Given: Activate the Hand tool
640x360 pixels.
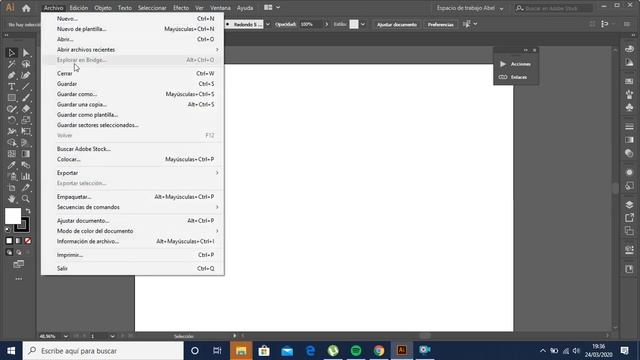Looking at the screenshot, I should 11,199.
